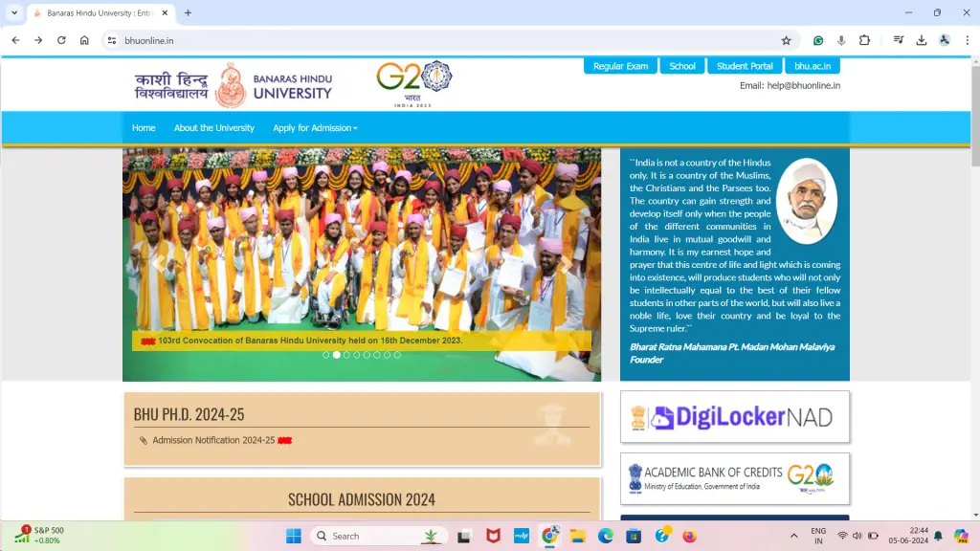The width and height of the screenshot is (980, 551).
Task: Open the notification bell in system tray
Action: pyautogui.click(x=938, y=536)
